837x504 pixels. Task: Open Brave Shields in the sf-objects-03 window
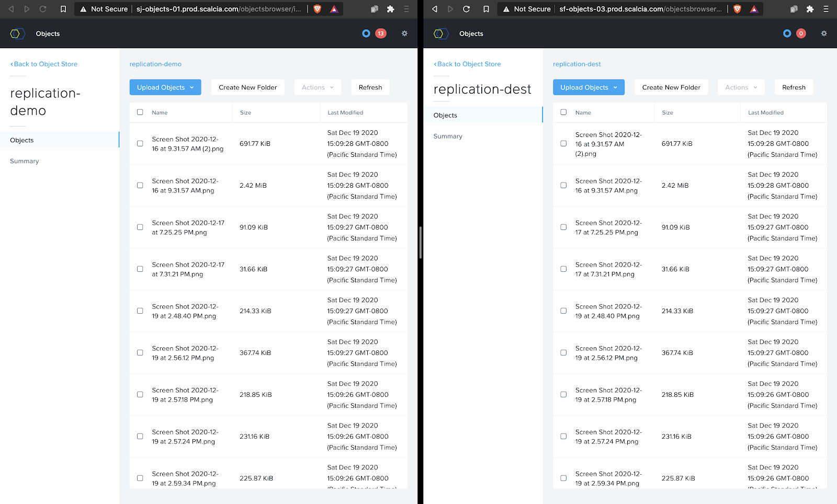coord(737,9)
